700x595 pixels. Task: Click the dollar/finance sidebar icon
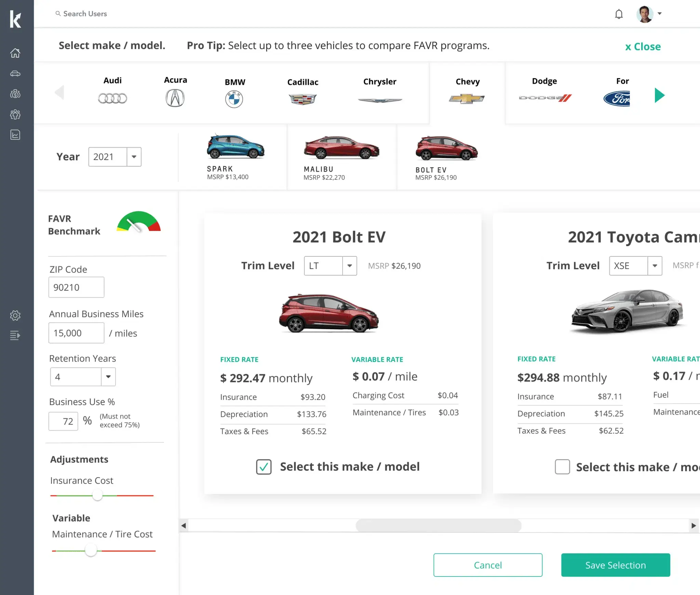[16, 94]
